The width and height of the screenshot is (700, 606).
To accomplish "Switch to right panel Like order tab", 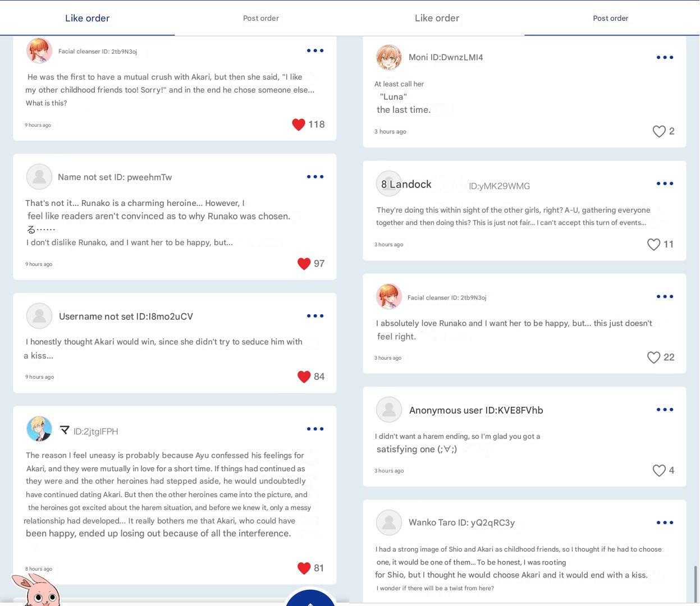I will [437, 18].
